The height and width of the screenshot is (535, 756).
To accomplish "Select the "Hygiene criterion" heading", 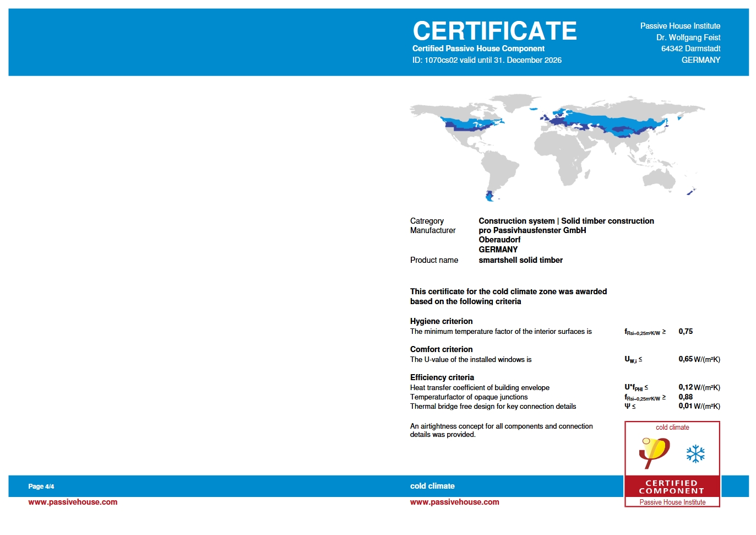I will point(441,321).
